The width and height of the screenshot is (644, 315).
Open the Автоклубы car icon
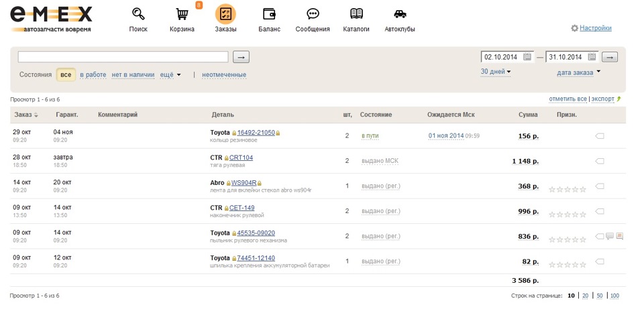point(400,15)
